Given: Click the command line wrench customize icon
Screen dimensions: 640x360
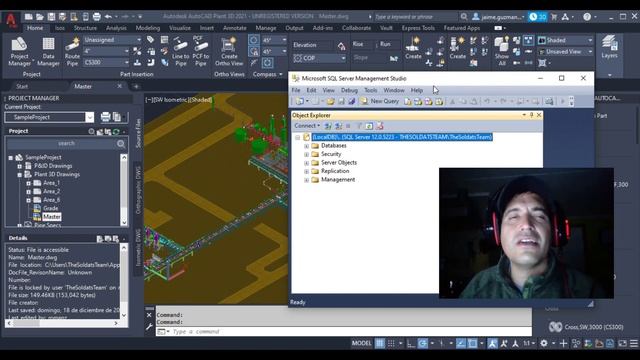Looking at the screenshot, I should [149, 327].
